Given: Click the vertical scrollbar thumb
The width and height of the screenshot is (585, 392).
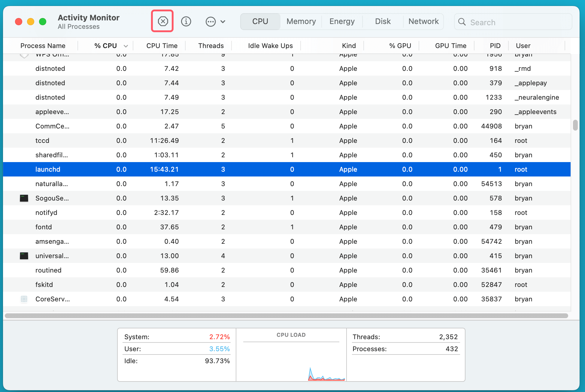Looking at the screenshot, I should point(575,125).
